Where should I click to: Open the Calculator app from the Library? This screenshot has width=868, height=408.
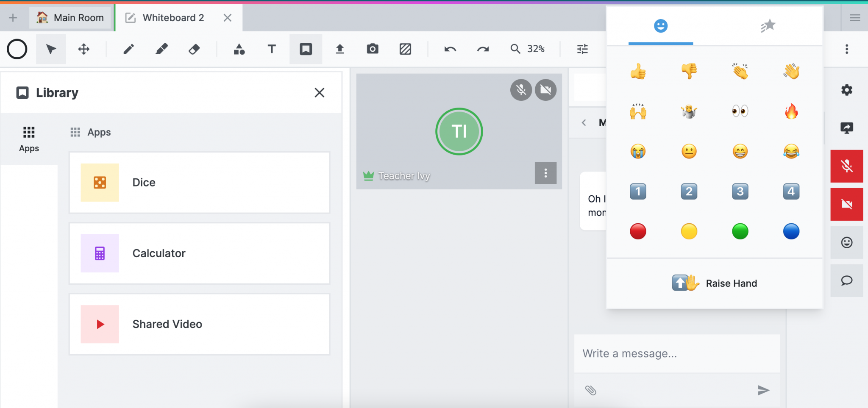[x=199, y=253]
